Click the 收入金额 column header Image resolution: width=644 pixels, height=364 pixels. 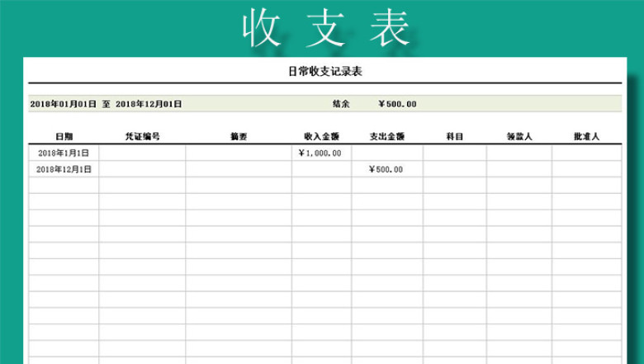(x=322, y=137)
